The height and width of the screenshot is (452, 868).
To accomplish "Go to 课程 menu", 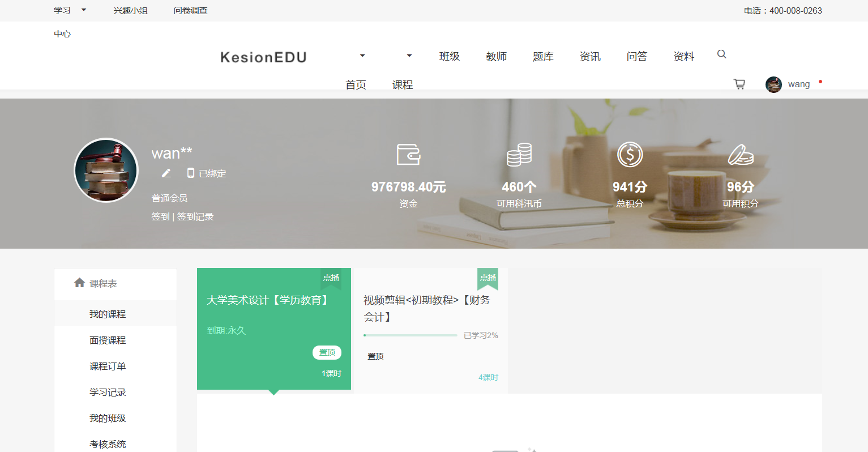I will (x=403, y=84).
